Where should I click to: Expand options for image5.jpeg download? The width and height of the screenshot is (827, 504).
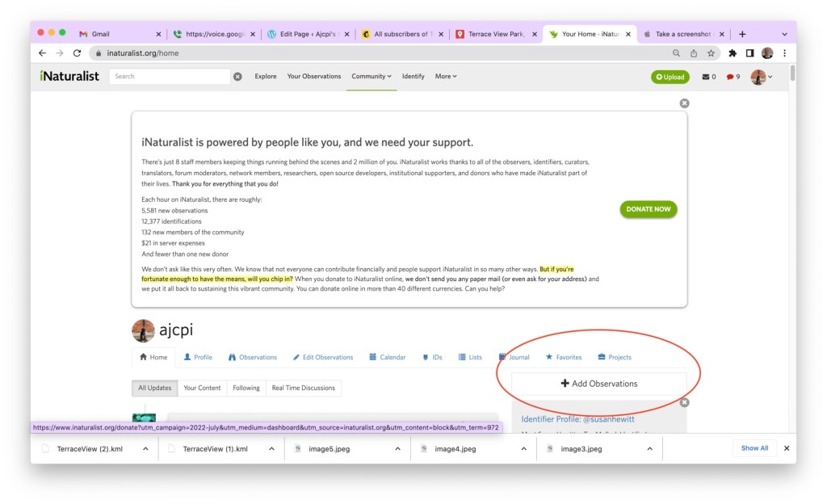397,448
